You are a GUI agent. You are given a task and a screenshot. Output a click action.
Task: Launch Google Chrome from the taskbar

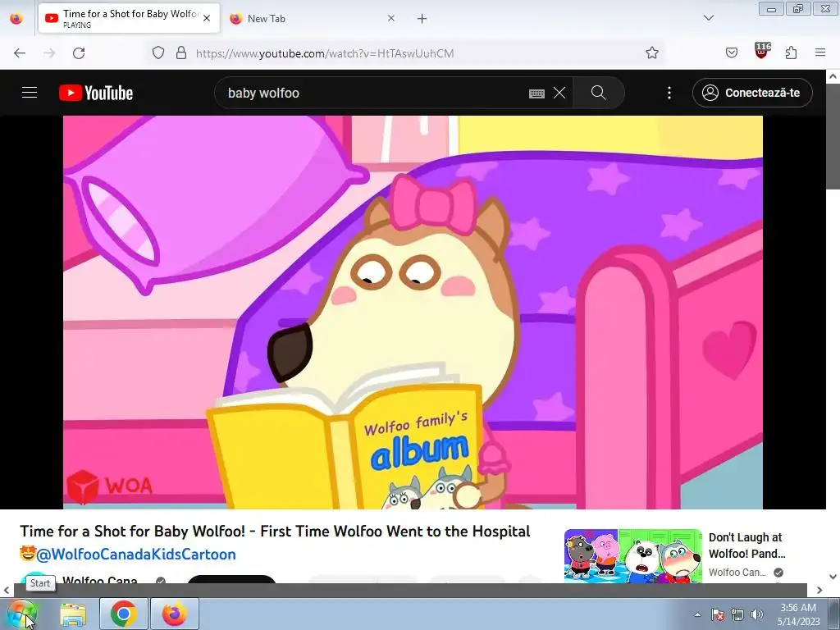(124, 614)
